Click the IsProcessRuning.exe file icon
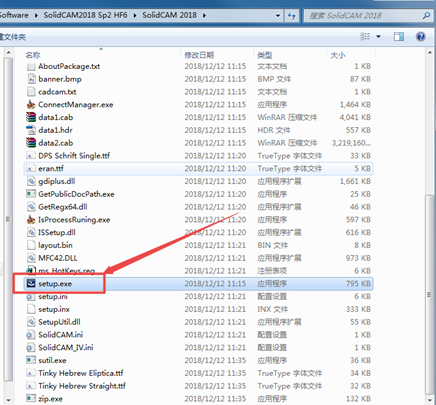 [31, 219]
